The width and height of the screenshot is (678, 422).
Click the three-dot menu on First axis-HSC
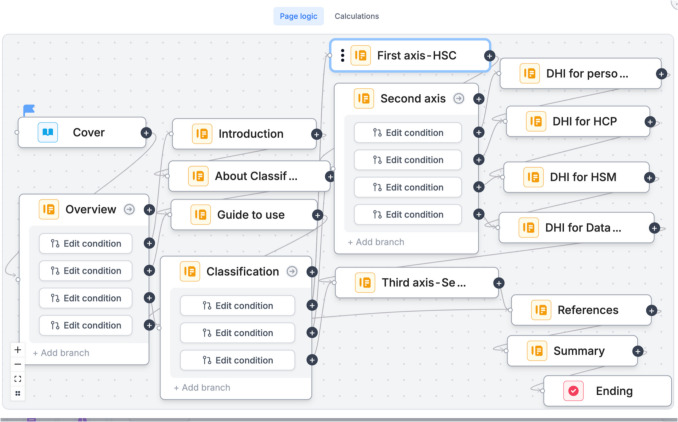click(x=342, y=55)
